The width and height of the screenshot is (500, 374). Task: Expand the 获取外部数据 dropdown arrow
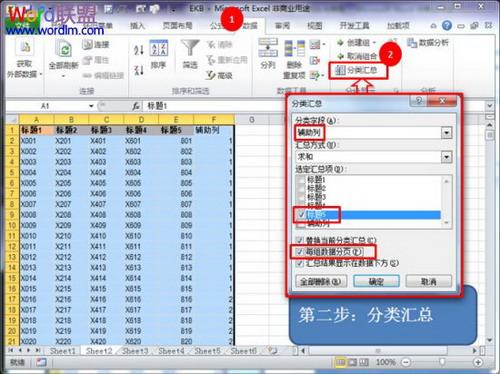pyautogui.click(x=41, y=74)
